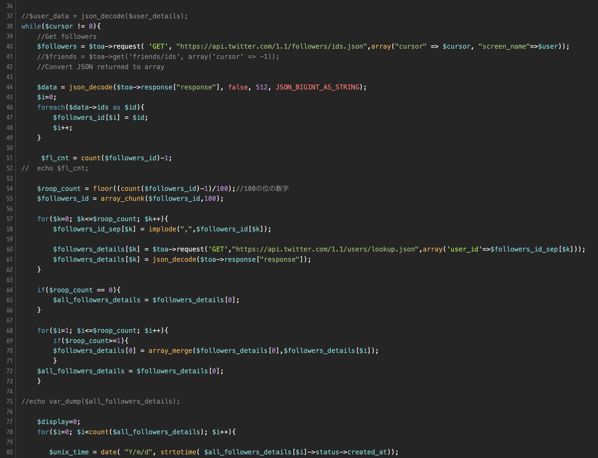Viewport: 598px width, 458px height.
Task: Click the '$i++;' statement on line 48
Action: (63, 128)
